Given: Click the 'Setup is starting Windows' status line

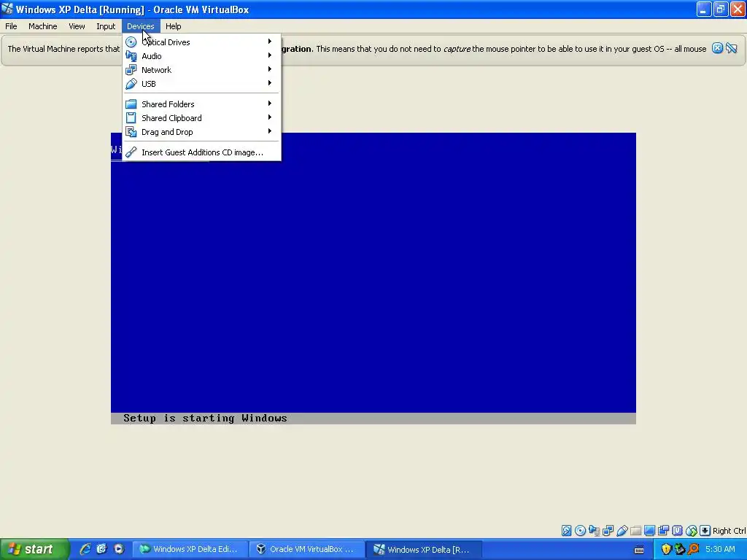Looking at the screenshot, I should 205,418.
